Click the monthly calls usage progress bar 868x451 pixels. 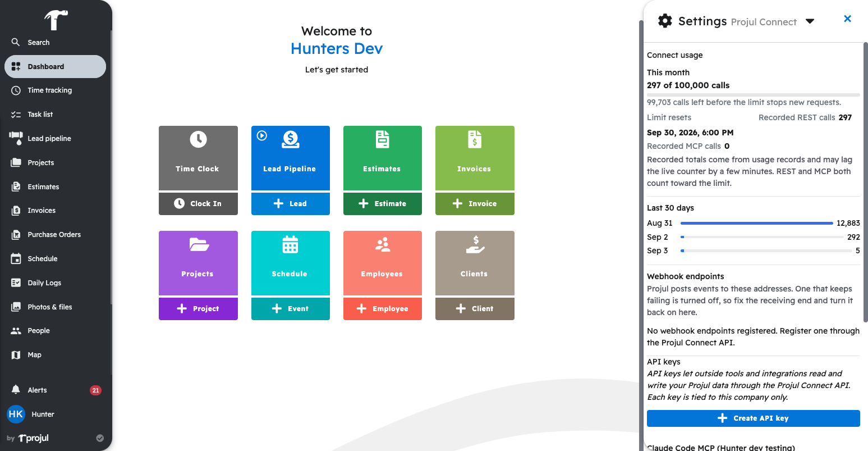pos(753,95)
